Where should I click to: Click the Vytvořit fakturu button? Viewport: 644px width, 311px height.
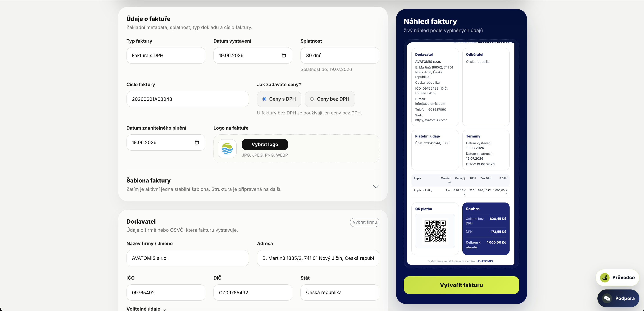pyautogui.click(x=461, y=285)
